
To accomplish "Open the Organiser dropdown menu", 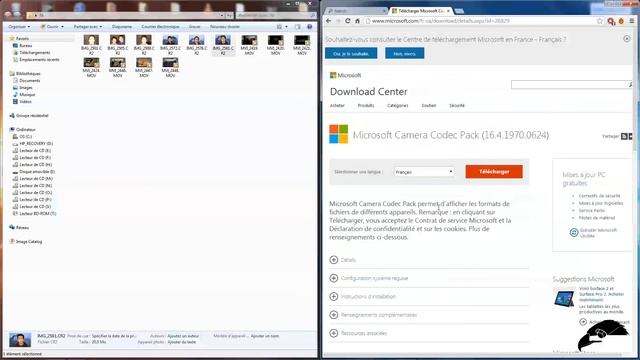I will click(x=19, y=27).
